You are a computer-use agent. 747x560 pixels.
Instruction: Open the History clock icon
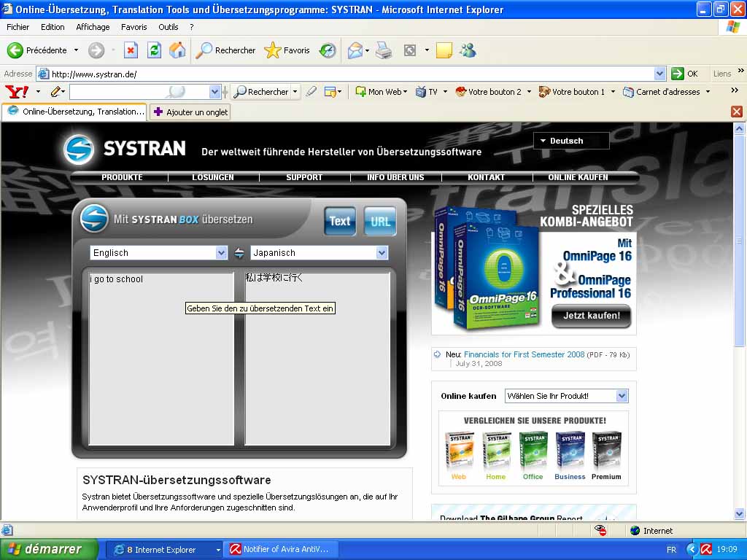coord(328,50)
